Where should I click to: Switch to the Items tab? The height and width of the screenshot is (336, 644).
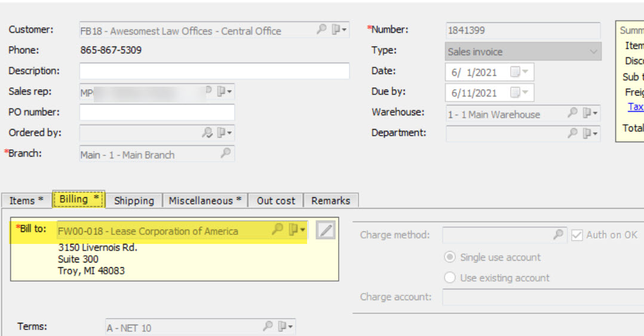coord(27,201)
